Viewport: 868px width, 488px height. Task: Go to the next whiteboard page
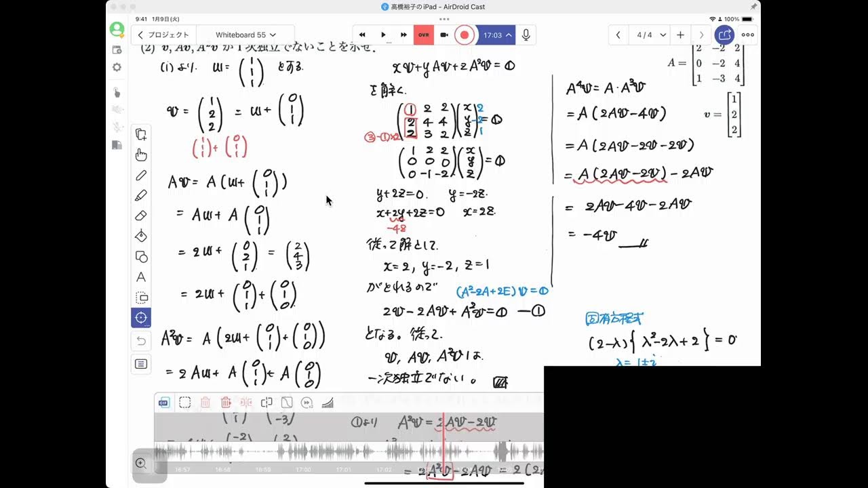[x=701, y=35]
